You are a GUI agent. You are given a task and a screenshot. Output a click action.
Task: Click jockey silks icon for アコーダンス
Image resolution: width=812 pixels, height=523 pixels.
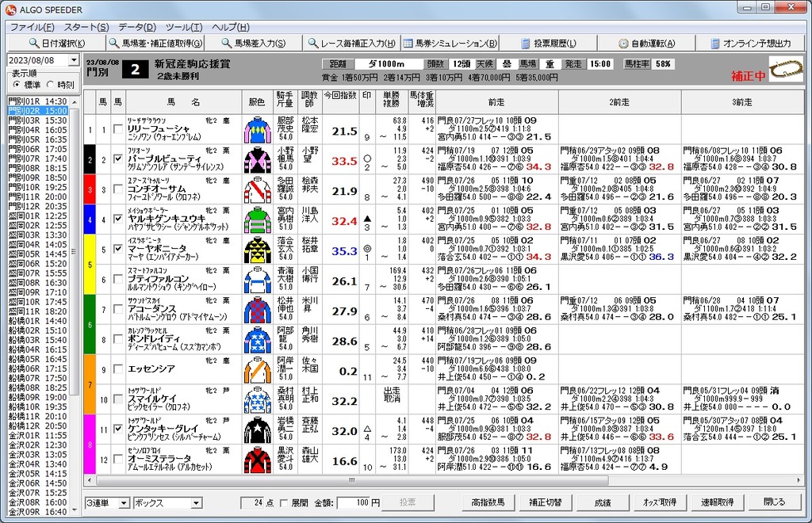258,310
